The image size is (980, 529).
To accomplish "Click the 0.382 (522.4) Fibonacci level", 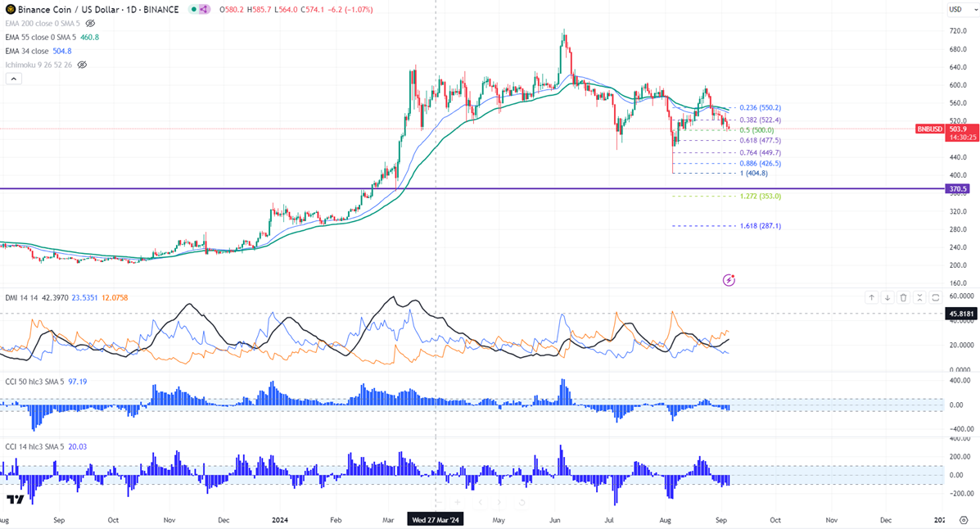I will 760,120.
